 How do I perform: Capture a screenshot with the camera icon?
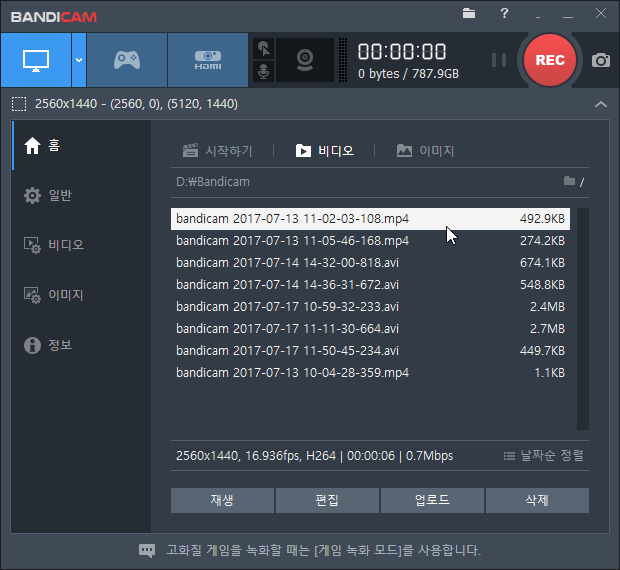point(601,60)
